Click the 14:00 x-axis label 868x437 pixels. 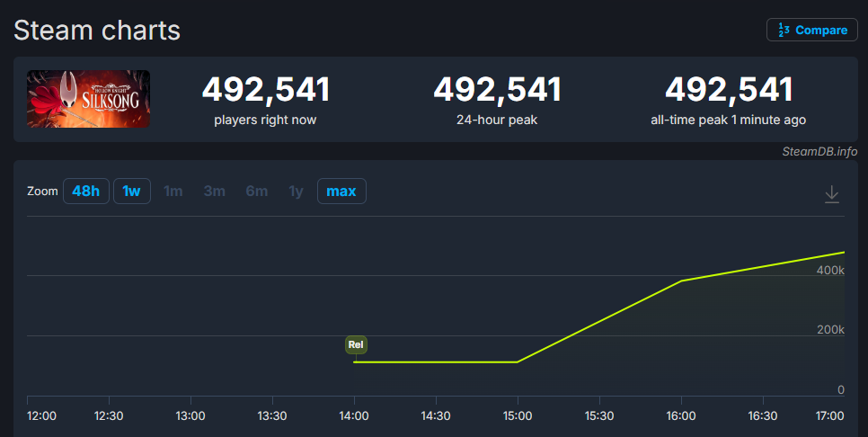point(354,416)
